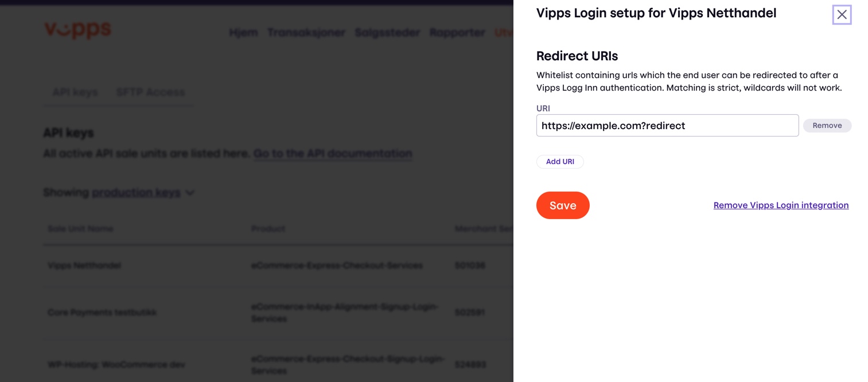Click the Sale Unit Name column header
868x382 pixels.
[80, 229]
